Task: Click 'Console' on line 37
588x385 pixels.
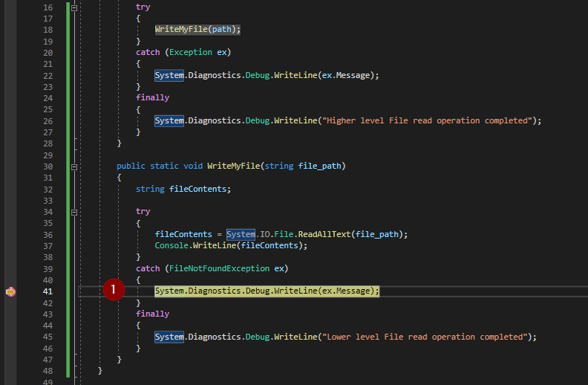Action: (171, 245)
